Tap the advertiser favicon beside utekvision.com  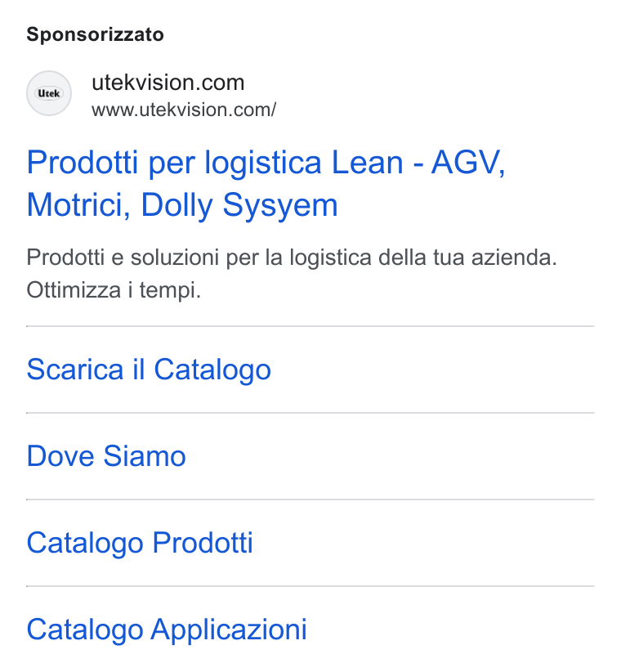(49, 93)
